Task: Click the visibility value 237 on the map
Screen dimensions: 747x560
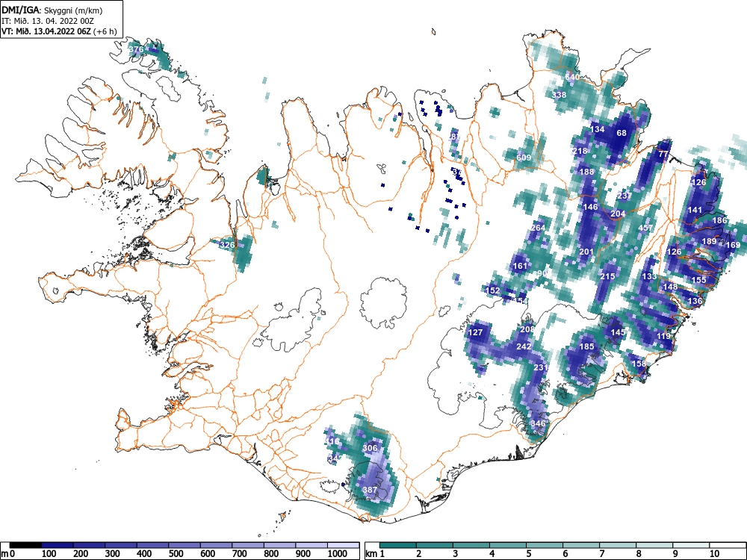Action: coord(624,196)
